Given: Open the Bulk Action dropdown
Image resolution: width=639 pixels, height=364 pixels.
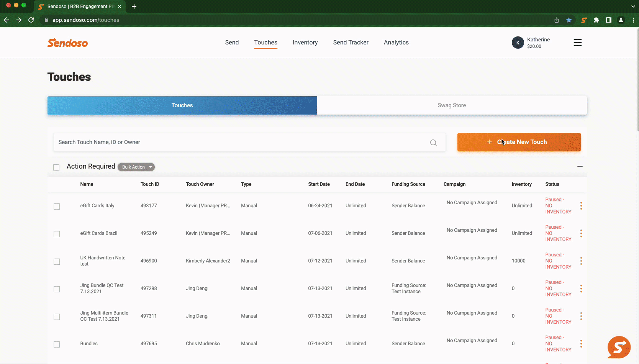Looking at the screenshot, I should 136,167.
